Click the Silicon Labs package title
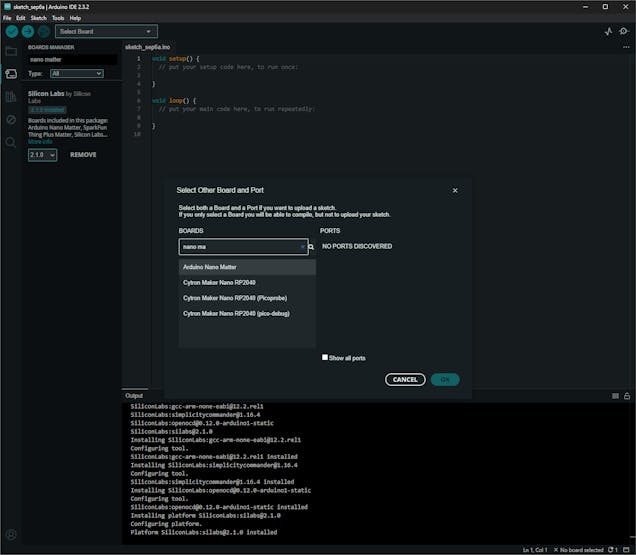Image resolution: width=636 pixels, height=555 pixels. 46,94
